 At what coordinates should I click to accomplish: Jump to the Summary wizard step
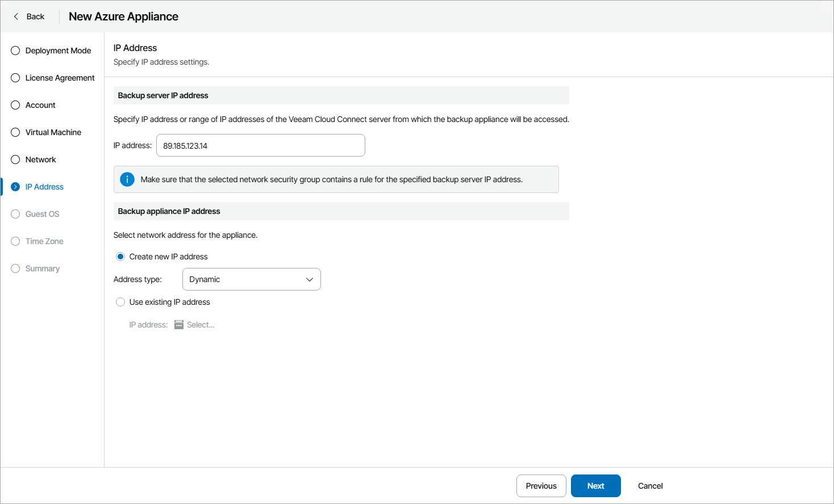tap(42, 268)
